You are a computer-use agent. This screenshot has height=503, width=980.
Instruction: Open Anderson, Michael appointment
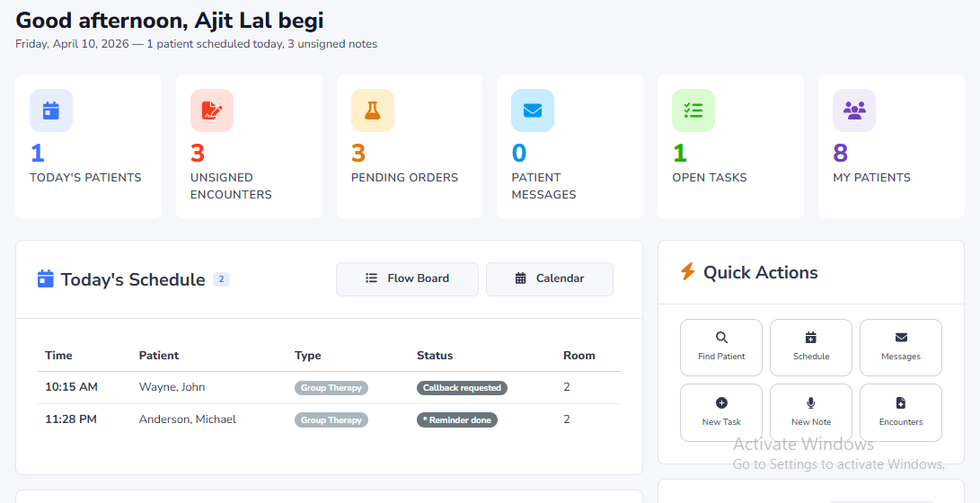point(188,419)
